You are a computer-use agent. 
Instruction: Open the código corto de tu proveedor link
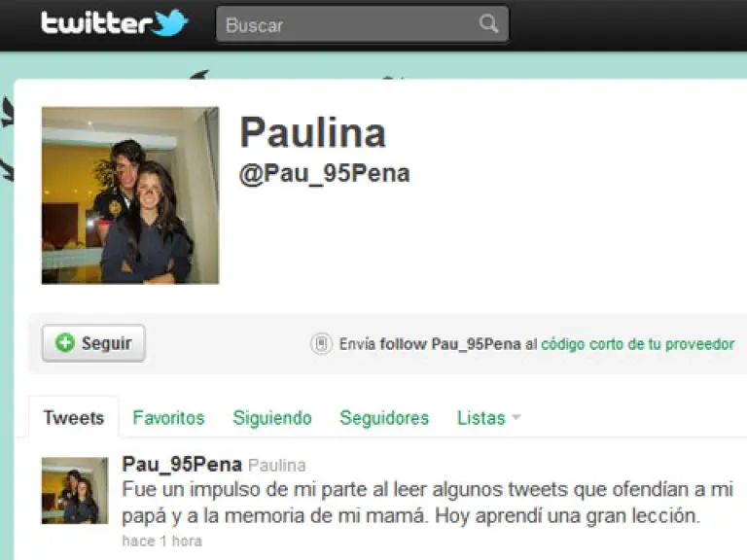[637, 344]
